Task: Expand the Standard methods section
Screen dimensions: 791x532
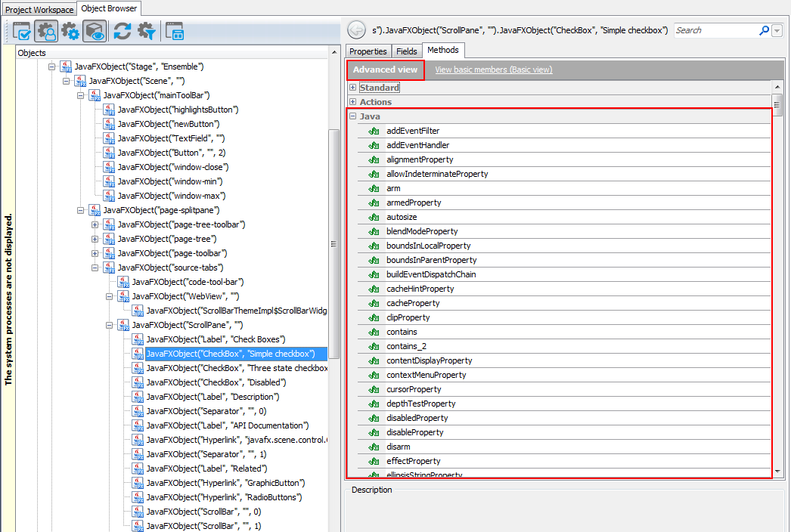Action: [x=352, y=87]
